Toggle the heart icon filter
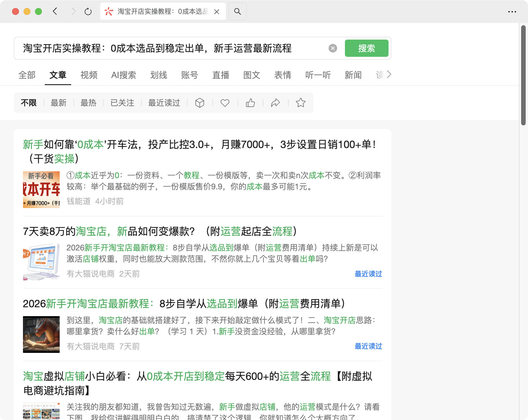Screen dimensions: 528x420 (225, 103)
